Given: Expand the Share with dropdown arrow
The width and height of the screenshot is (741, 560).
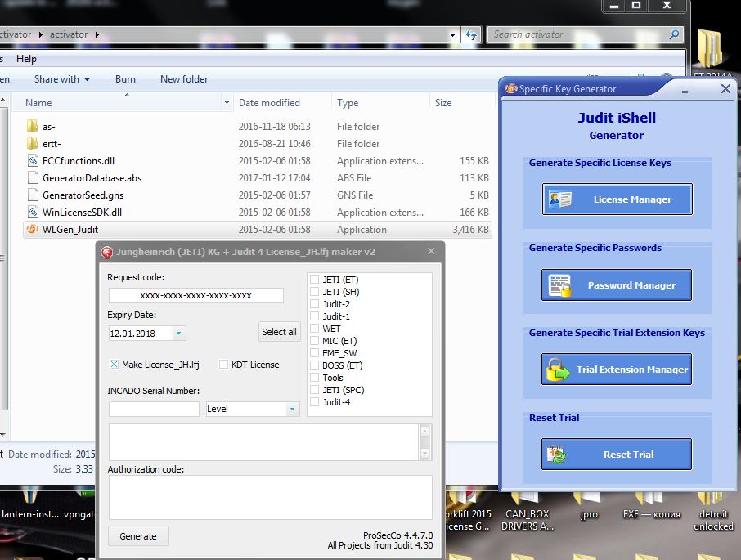Looking at the screenshot, I should pyautogui.click(x=87, y=79).
